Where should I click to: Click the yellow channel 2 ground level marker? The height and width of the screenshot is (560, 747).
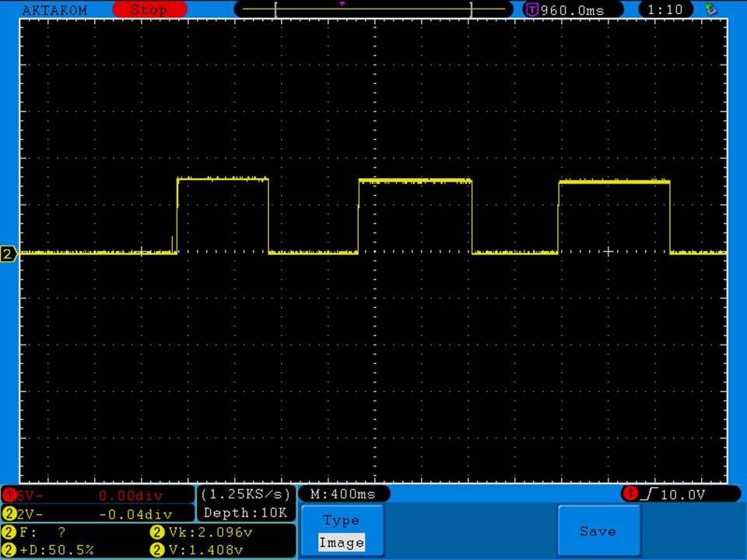coord(9,254)
